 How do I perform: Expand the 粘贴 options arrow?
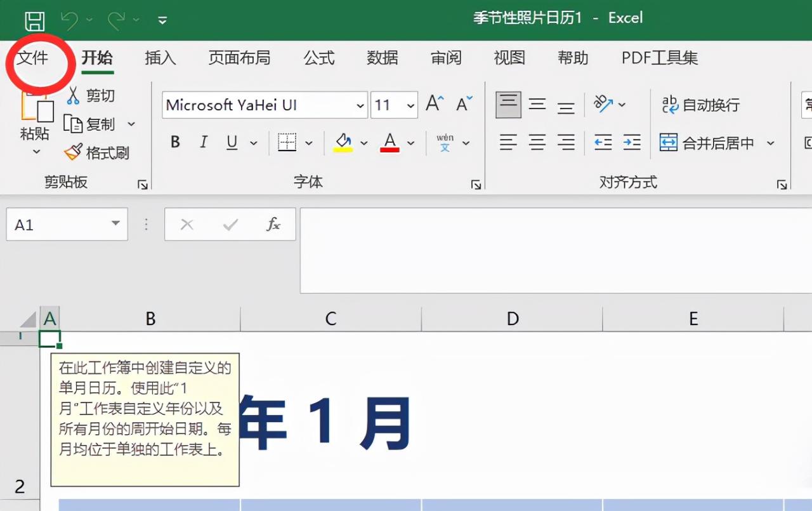tap(36, 152)
